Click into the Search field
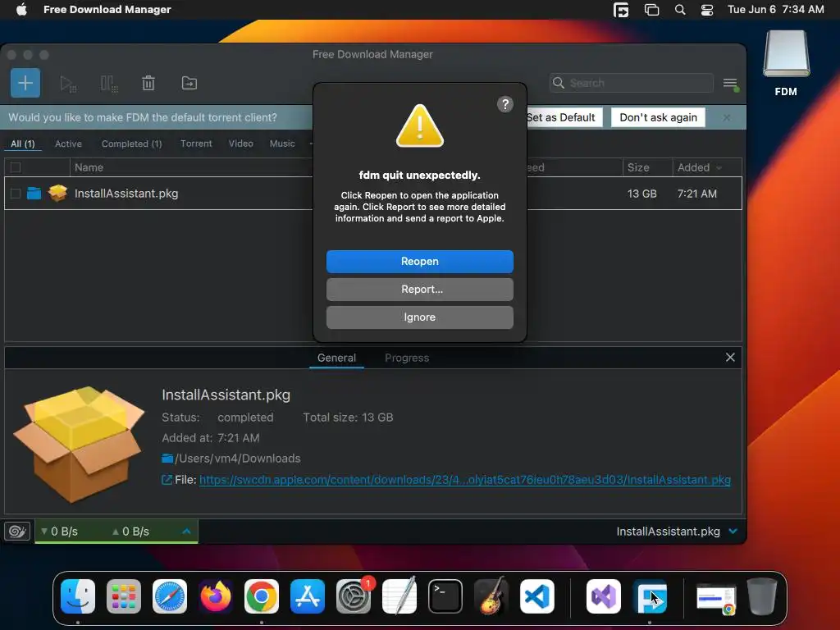Viewport: 840px width, 630px height. pyautogui.click(x=632, y=83)
